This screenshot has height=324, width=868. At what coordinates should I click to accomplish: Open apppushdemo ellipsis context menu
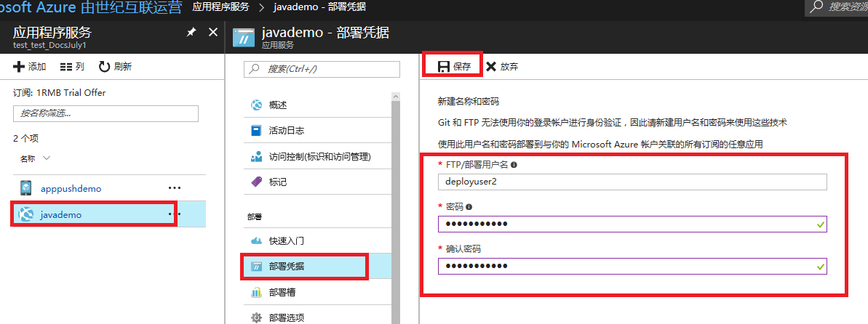(x=175, y=189)
